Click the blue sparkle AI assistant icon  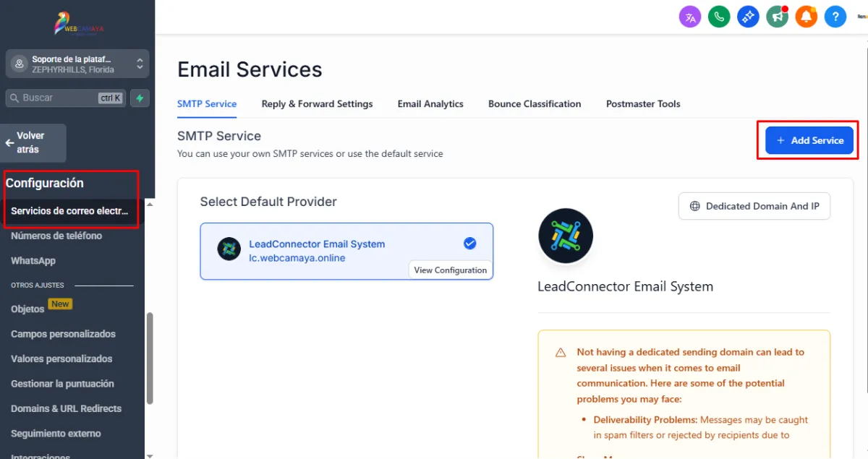748,17
